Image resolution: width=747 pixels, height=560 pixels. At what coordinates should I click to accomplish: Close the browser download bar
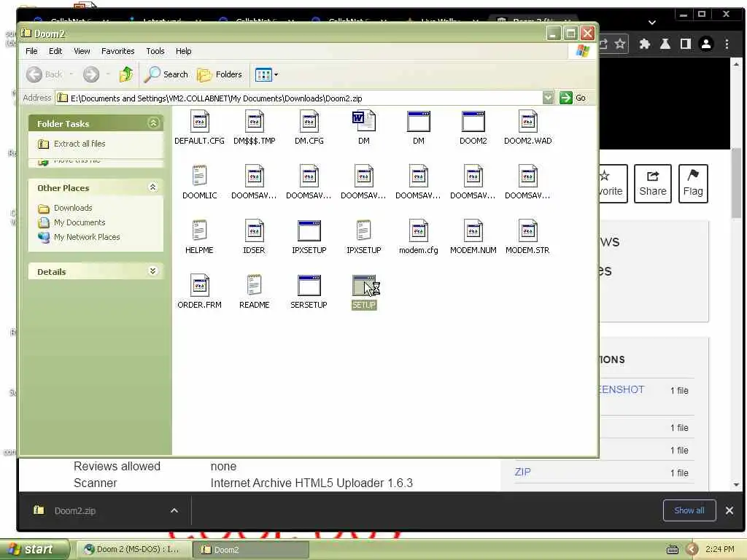729,510
